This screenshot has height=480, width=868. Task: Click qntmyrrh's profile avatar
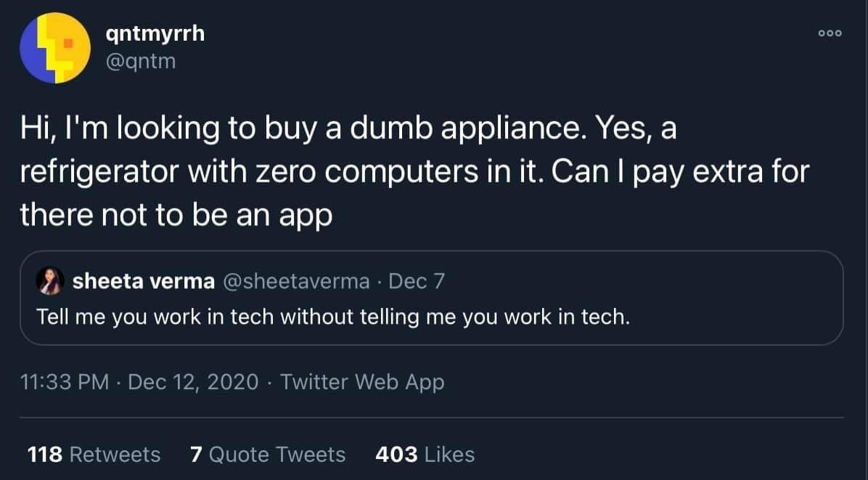[55, 48]
